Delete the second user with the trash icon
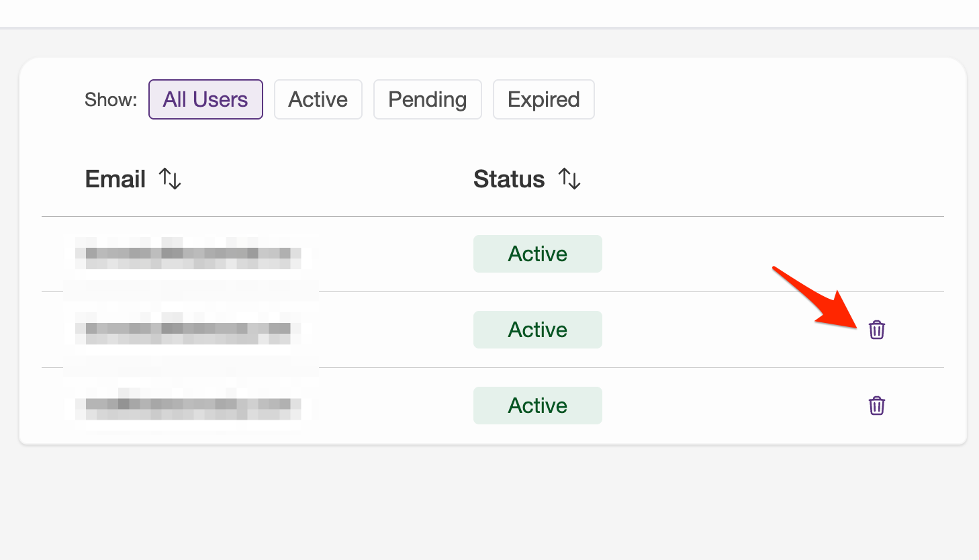The height and width of the screenshot is (560, 979). 876,330
